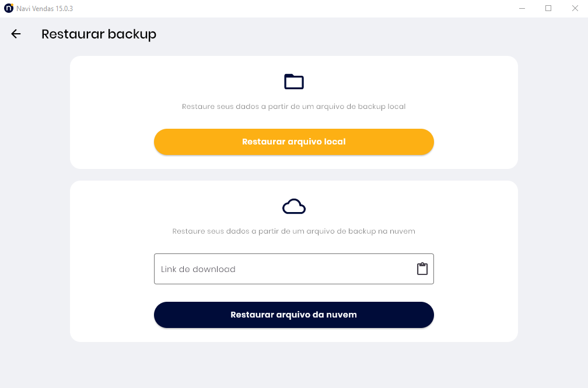Viewport: 588px width, 388px height.
Task: Click the Restaurar backup page heading
Action: (x=99, y=34)
